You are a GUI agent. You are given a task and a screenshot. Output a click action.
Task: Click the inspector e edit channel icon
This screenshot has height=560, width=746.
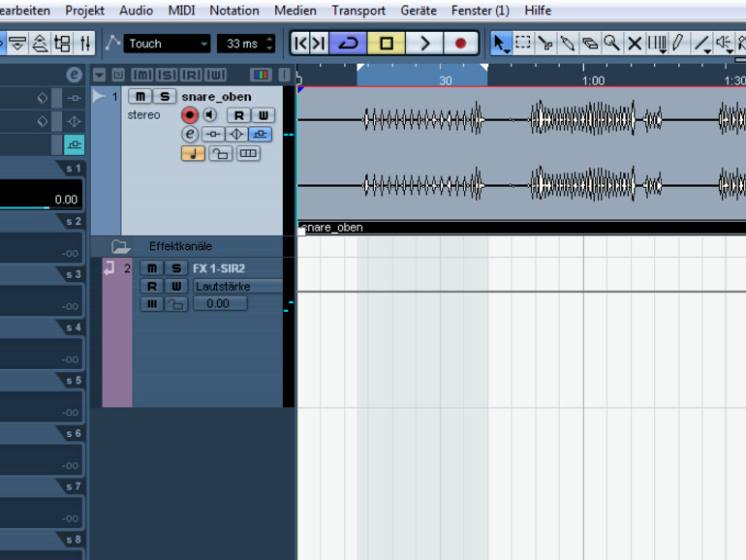click(x=74, y=75)
